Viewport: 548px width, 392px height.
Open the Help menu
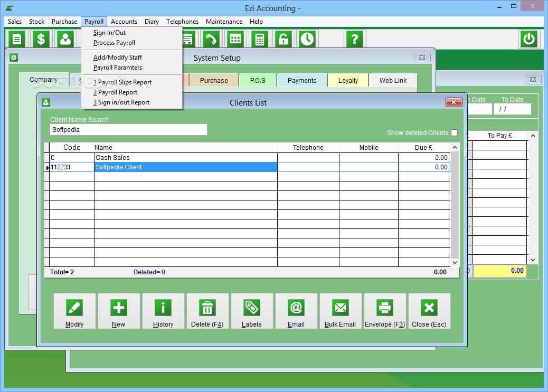point(256,21)
